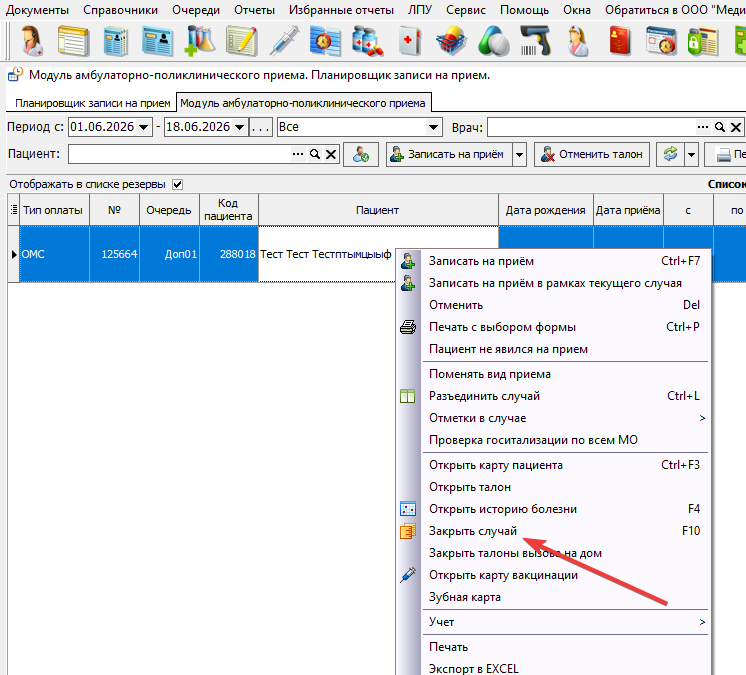Click the Отменить талон button
The image size is (746, 675).
click(x=592, y=154)
